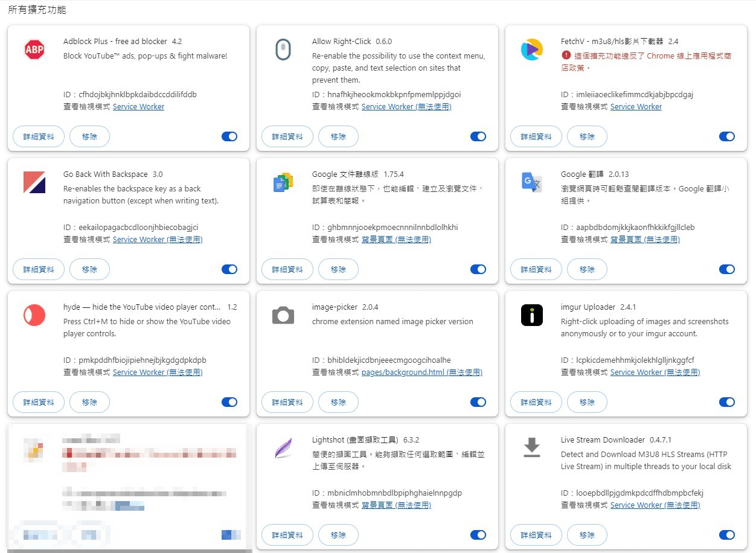Disable the Adblock Plus extension toggle
The width and height of the screenshot is (756, 553).
click(x=229, y=136)
